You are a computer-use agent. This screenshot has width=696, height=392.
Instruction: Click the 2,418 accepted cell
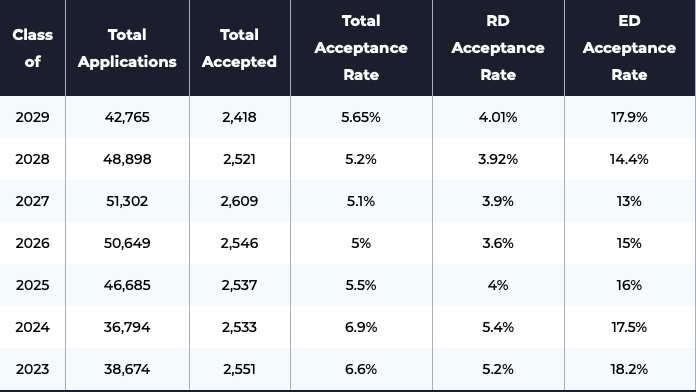(x=240, y=117)
